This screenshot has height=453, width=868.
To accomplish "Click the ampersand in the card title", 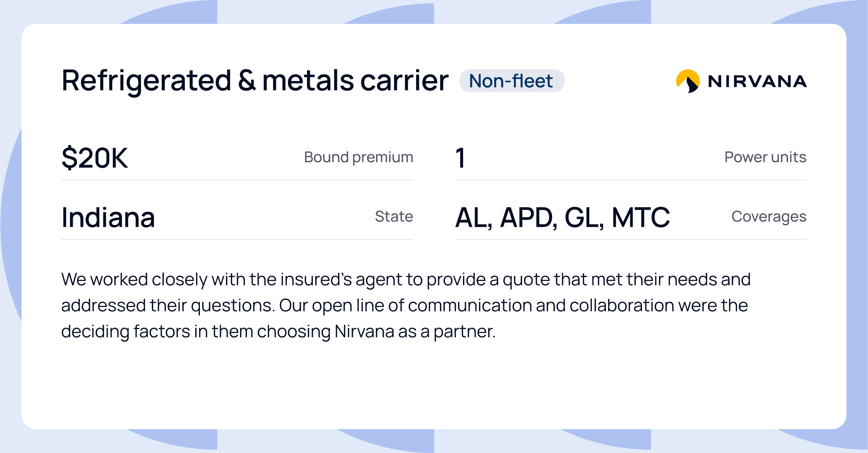I will pyautogui.click(x=247, y=81).
